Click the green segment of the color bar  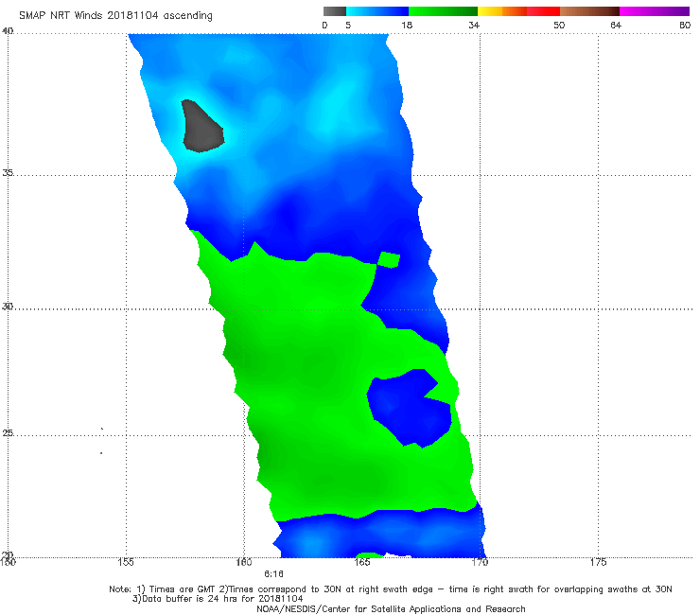point(443,11)
